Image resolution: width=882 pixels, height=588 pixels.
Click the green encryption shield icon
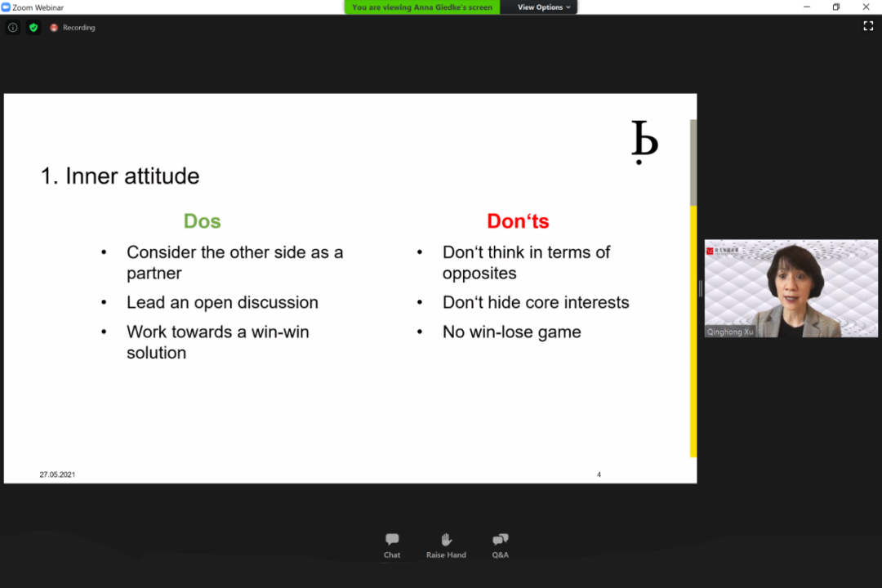tap(33, 27)
